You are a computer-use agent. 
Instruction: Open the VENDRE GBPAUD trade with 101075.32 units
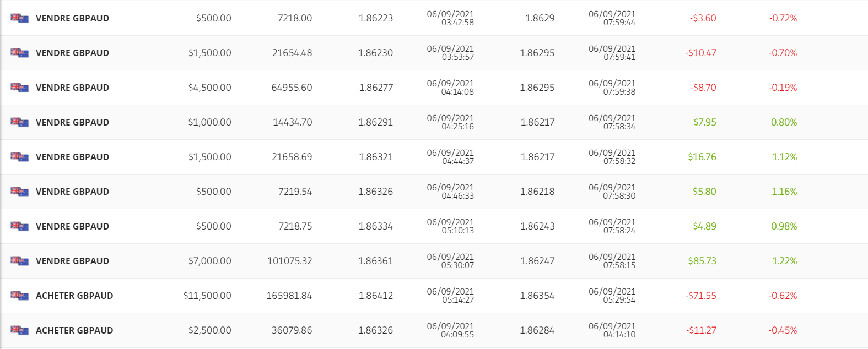(x=72, y=261)
